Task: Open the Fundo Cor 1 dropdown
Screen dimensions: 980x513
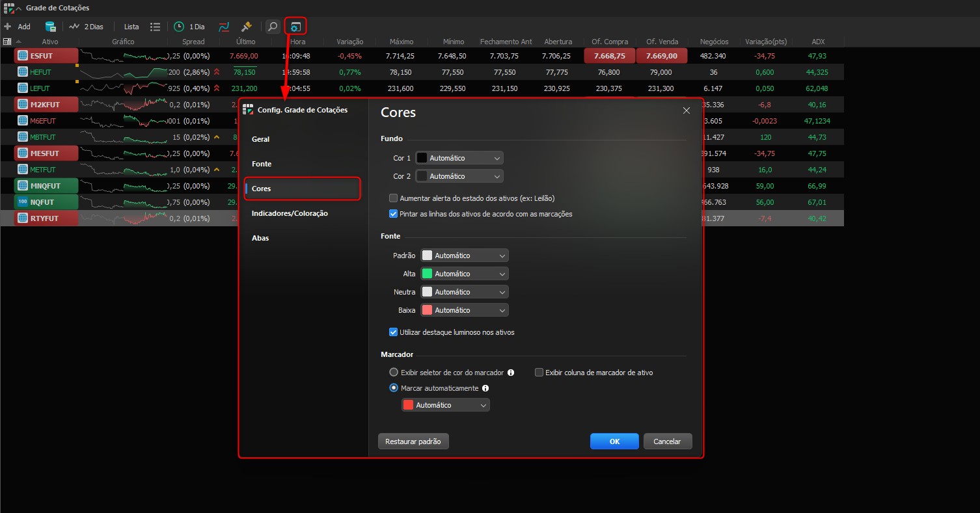Action: (459, 158)
